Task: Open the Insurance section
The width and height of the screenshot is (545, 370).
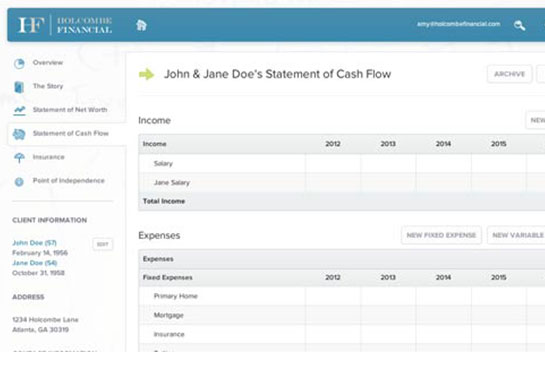Action: tap(49, 157)
